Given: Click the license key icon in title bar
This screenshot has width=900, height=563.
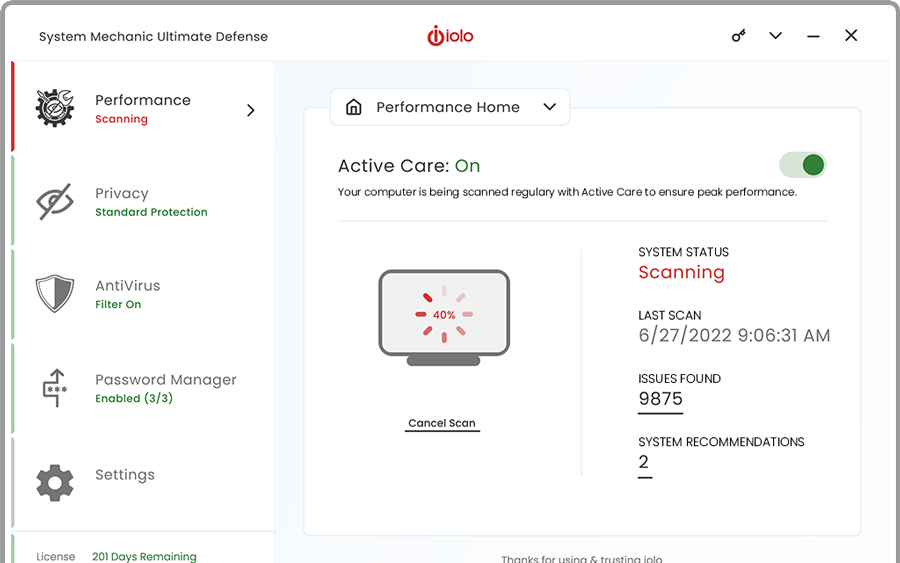Looking at the screenshot, I should pyautogui.click(x=738, y=36).
